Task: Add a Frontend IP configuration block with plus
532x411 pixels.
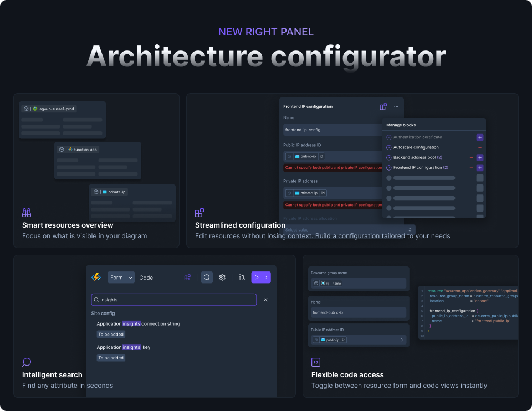Action: coord(480,167)
